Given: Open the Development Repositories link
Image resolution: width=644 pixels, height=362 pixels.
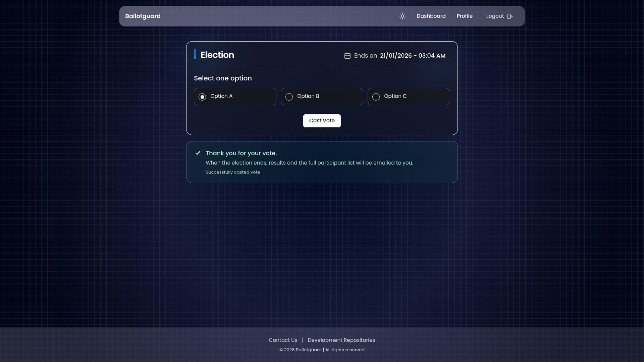Looking at the screenshot, I should tap(341, 340).
